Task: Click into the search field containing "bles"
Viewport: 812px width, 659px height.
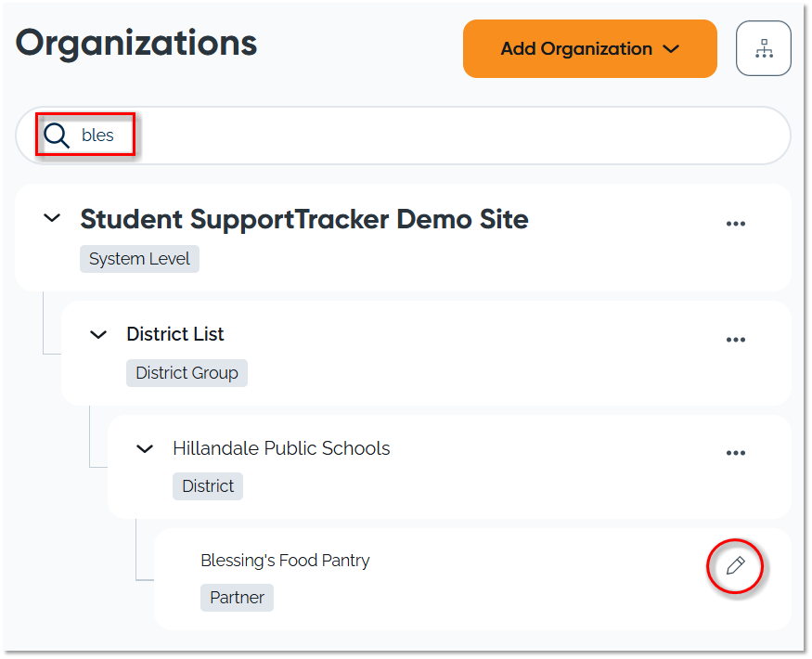Action: [418, 136]
